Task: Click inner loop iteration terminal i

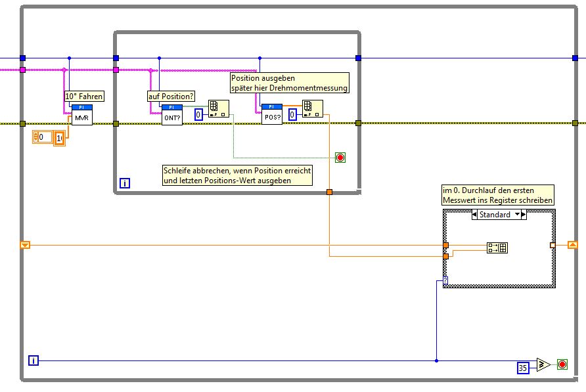Action: tap(125, 183)
